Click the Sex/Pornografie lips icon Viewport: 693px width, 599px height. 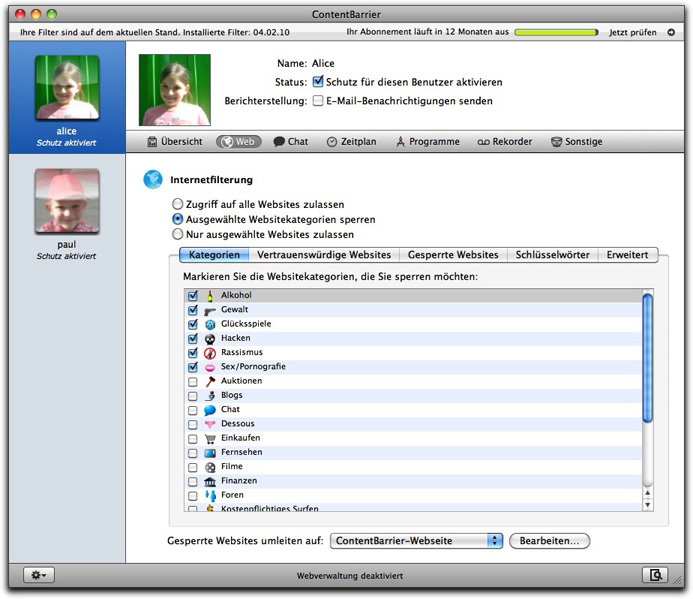[210, 367]
